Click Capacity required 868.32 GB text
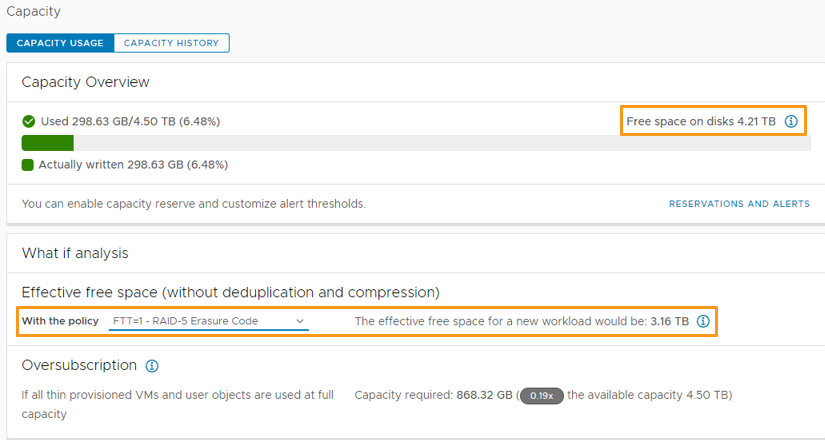Image resolution: width=825 pixels, height=440 pixels. coord(432,395)
